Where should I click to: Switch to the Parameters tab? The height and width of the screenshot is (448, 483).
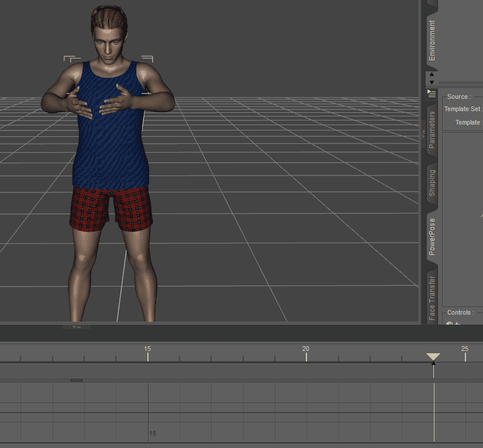[432, 129]
